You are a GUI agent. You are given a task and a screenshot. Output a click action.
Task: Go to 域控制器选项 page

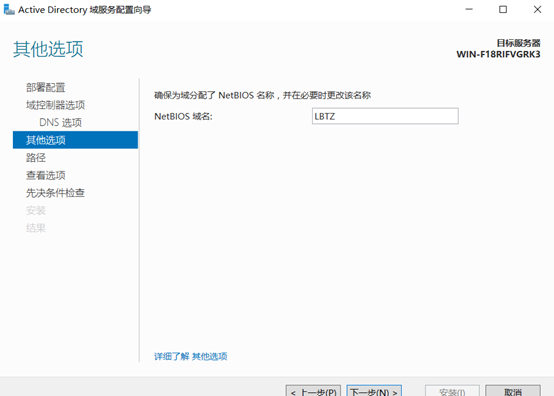(x=55, y=105)
